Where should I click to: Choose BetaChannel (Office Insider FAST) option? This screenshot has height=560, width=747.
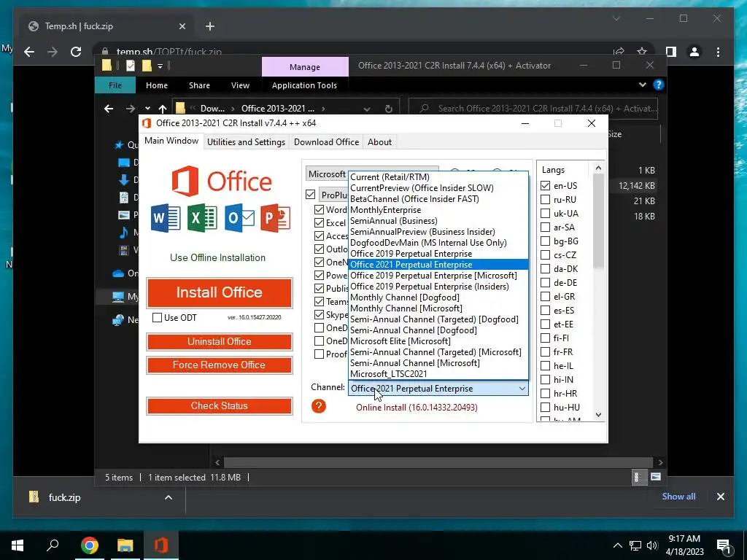(x=438, y=199)
